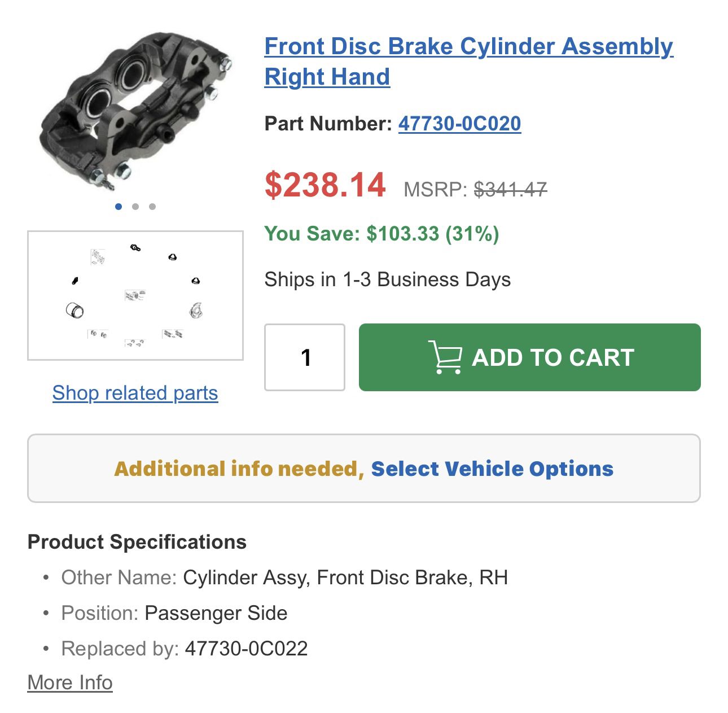Image resolution: width=728 pixels, height=713 pixels.
Task: Click the You Save $103.33 savings text
Action: [383, 233]
